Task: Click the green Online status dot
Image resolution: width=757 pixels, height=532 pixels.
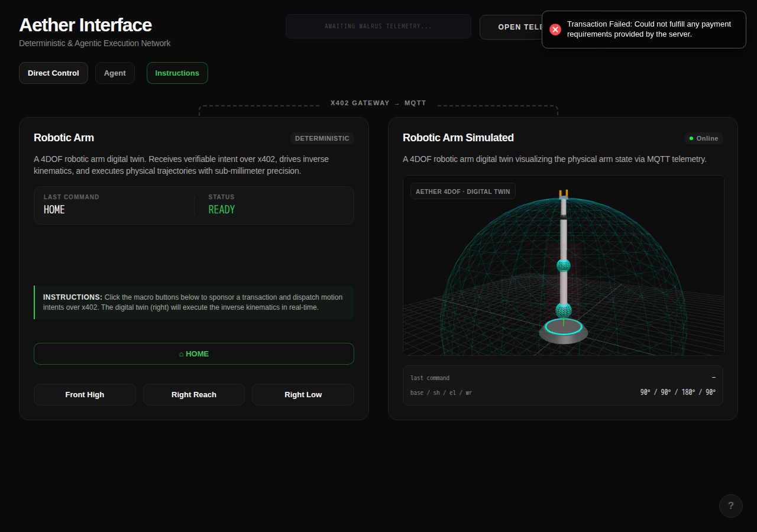Action: 691,138
